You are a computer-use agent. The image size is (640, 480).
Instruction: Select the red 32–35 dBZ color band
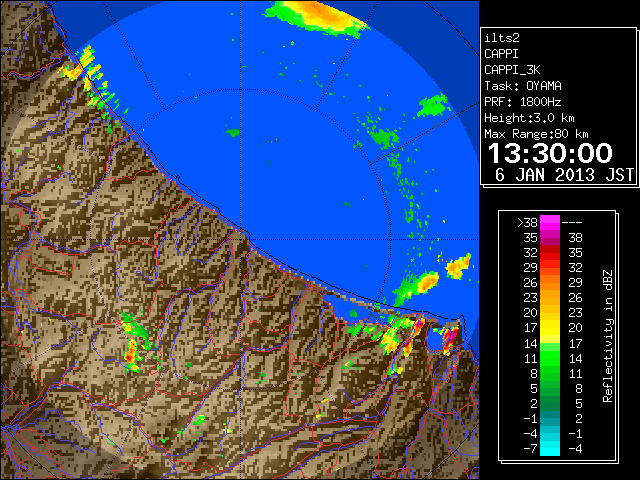[x=550, y=253]
